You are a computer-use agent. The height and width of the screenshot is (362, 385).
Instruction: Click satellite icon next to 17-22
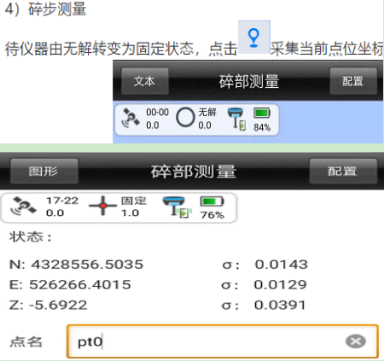(x=23, y=206)
